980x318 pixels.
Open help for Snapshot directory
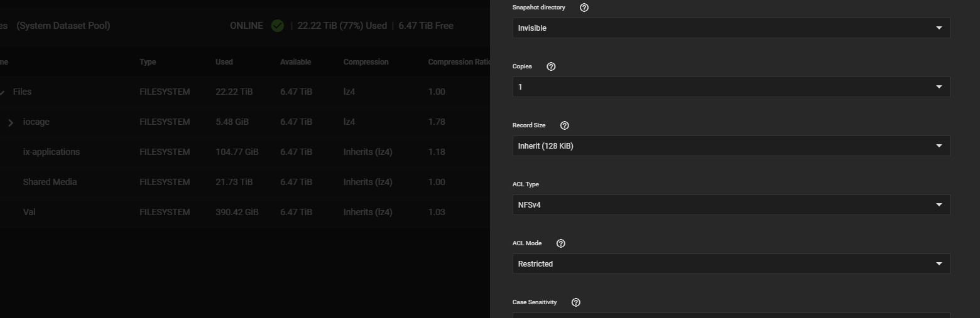(584, 8)
